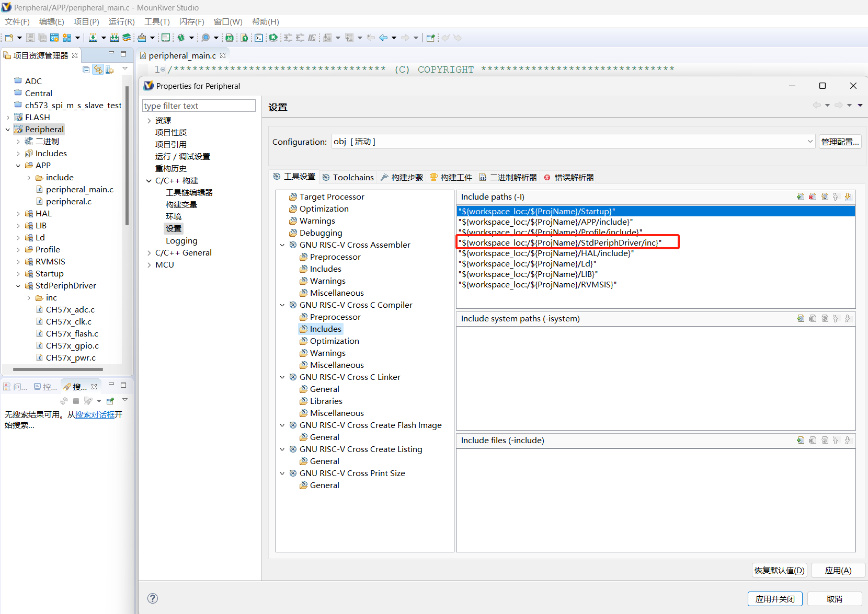Select Logging in properties tree
This screenshot has height=614, width=868.
(x=181, y=241)
